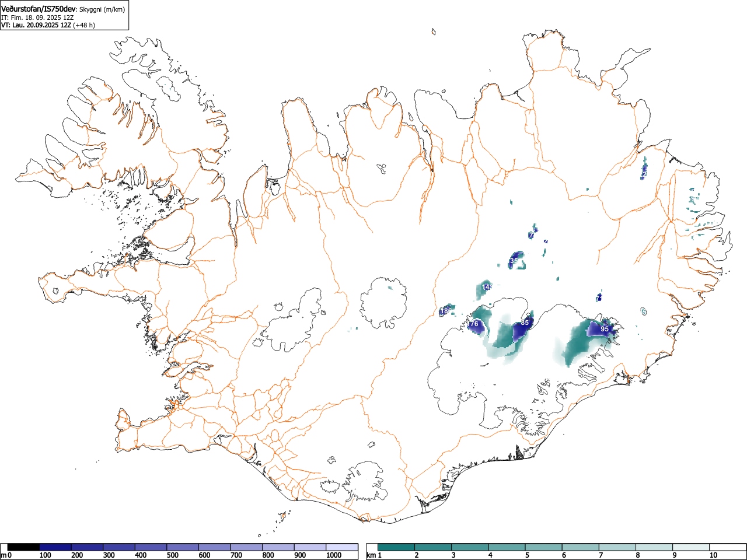Select the km-scale swatch between 2 and 3

[434, 547]
